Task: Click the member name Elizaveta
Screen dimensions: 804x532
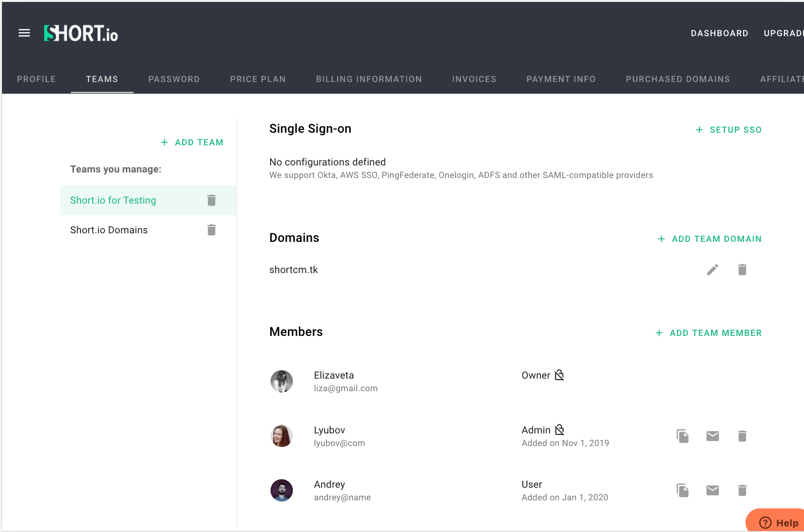Action: 334,375
